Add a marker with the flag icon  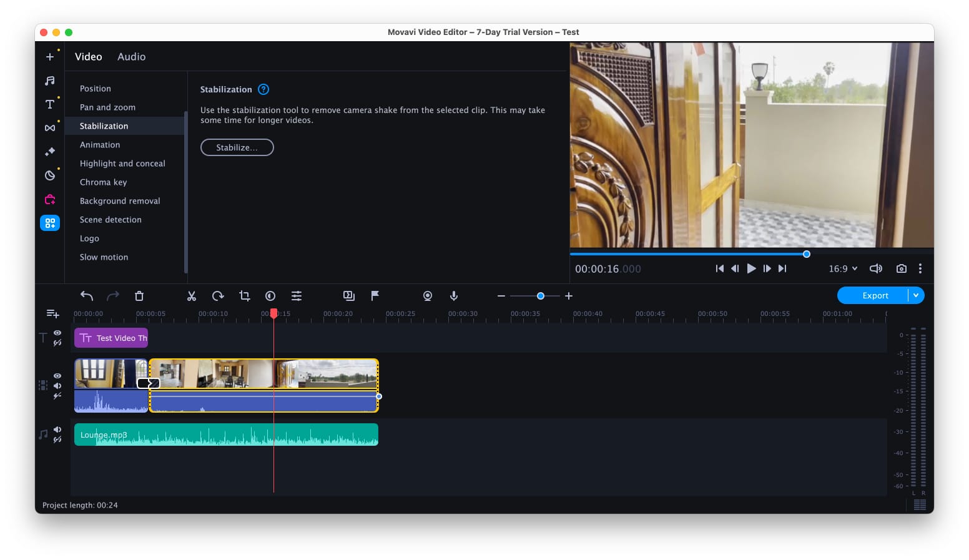coord(375,296)
